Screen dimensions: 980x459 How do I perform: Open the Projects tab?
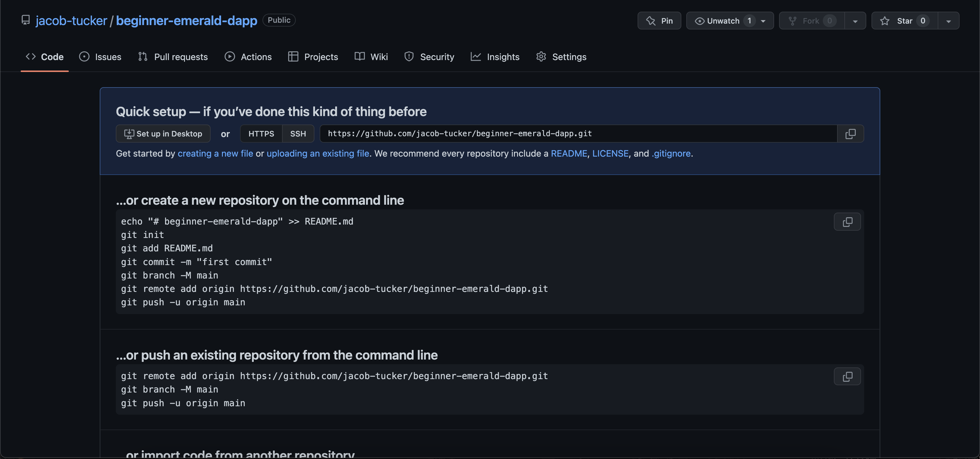313,57
